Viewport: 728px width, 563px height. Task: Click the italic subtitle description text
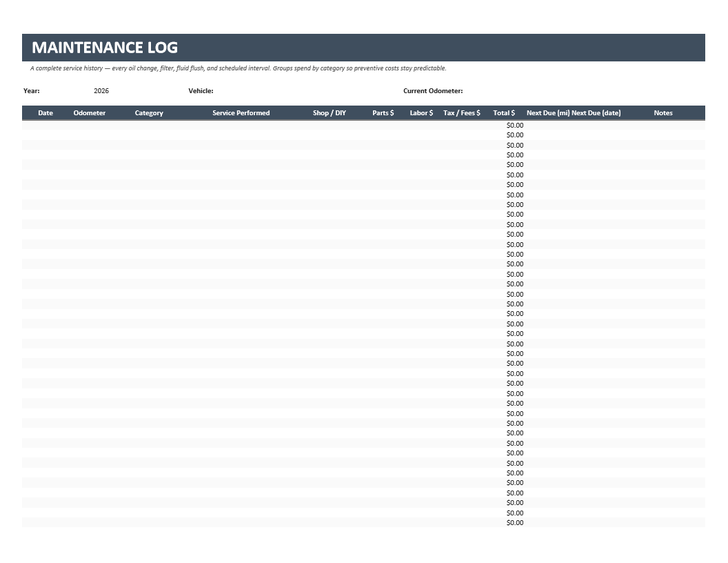(x=238, y=68)
